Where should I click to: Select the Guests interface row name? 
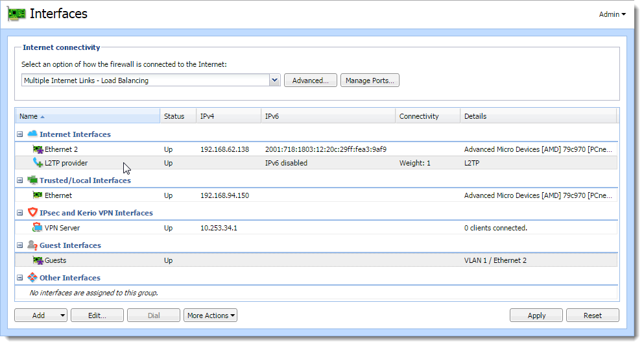[x=55, y=260]
